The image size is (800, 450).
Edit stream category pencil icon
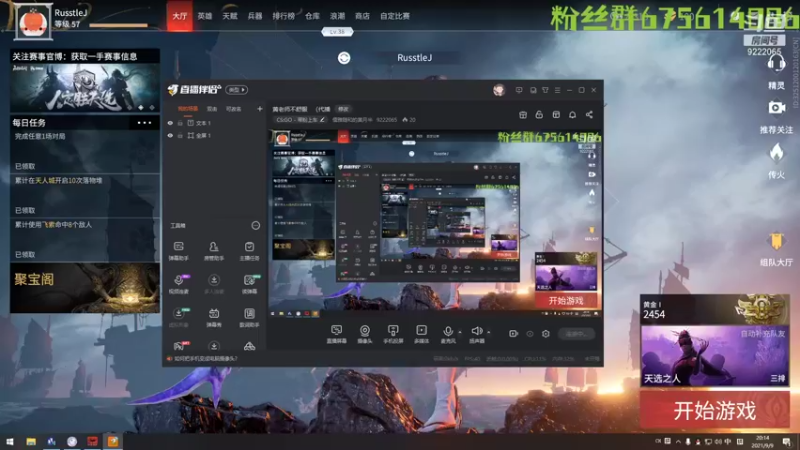click(x=322, y=120)
